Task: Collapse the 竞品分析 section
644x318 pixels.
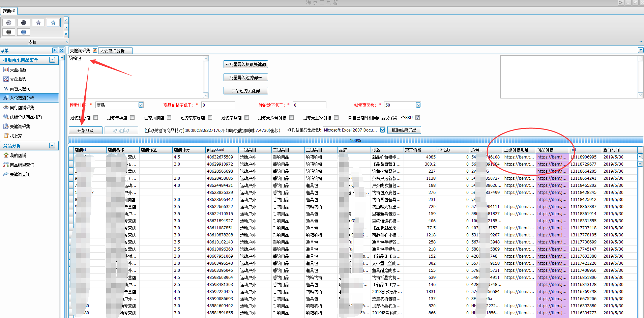Action: coord(52,145)
